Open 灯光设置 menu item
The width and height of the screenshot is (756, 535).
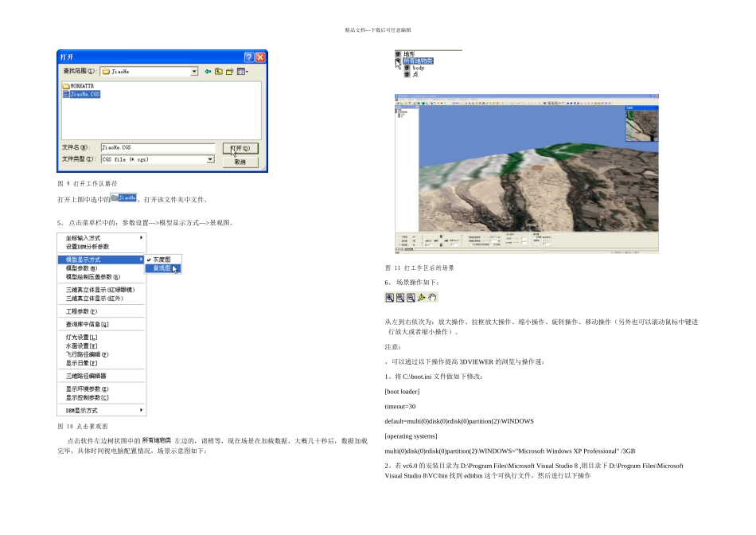click(x=101, y=338)
